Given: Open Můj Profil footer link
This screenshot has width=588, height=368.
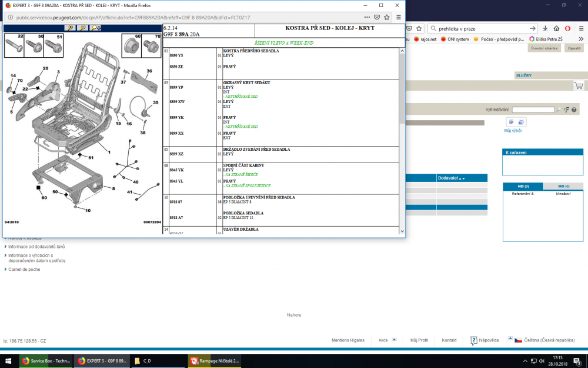Looking at the screenshot, I should pyautogui.click(x=419, y=340).
